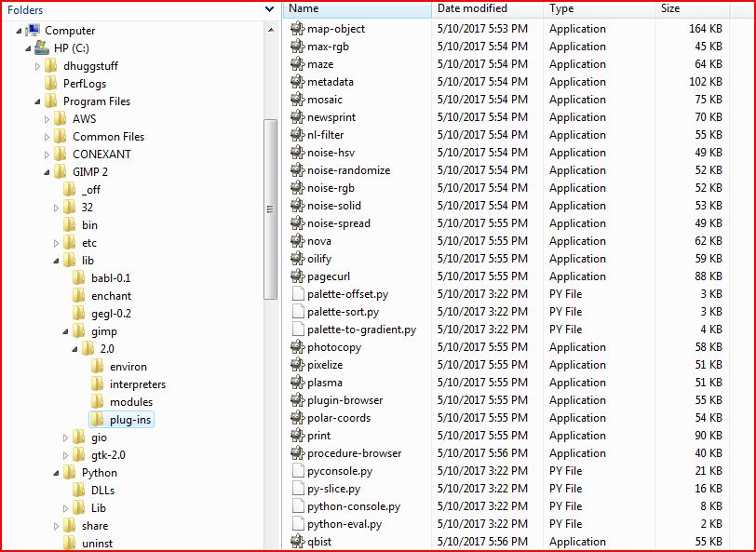Click the plugin-browser application icon
This screenshot has height=552, width=756.
pyautogui.click(x=298, y=399)
